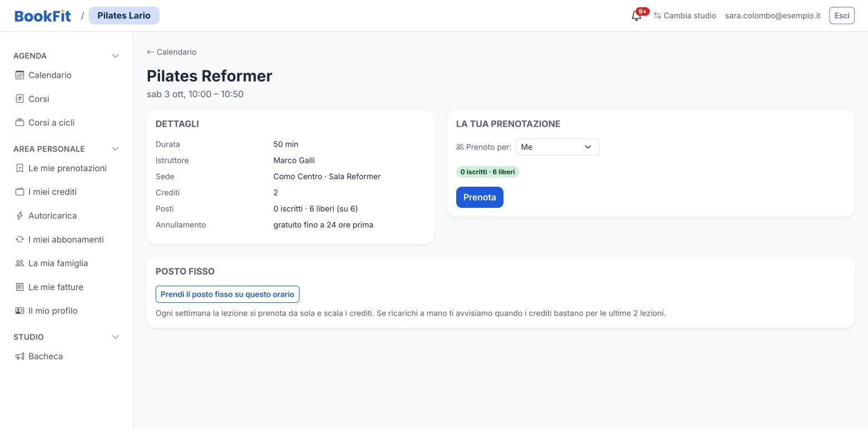Screen dimensions: 868x429
Task: Click the swap arrows icon near Cambia studio
Action: click(x=657, y=16)
